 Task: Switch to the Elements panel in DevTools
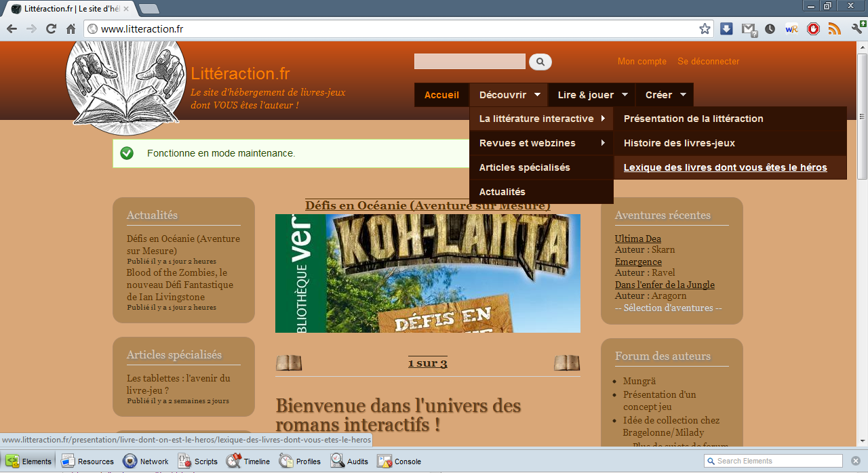(x=29, y=461)
